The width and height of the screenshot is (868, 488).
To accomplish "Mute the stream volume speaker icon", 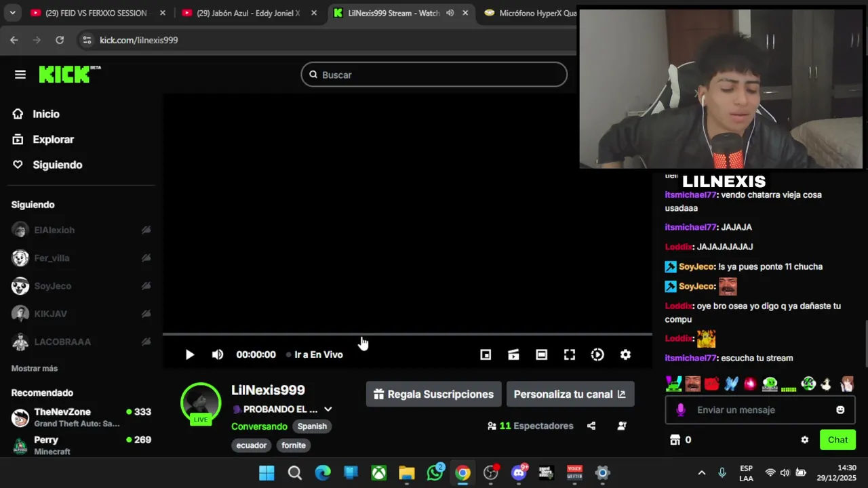I will pyautogui.click(x=218, y=354).
